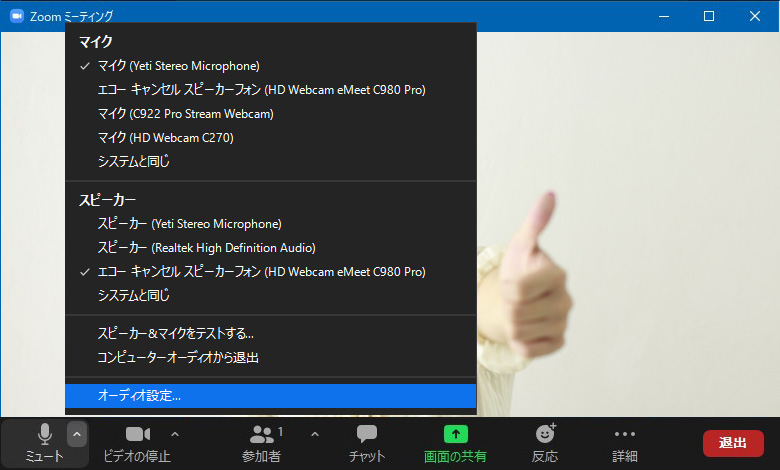Open the 反応 reactions picker
780x470 pixels.
545,435
